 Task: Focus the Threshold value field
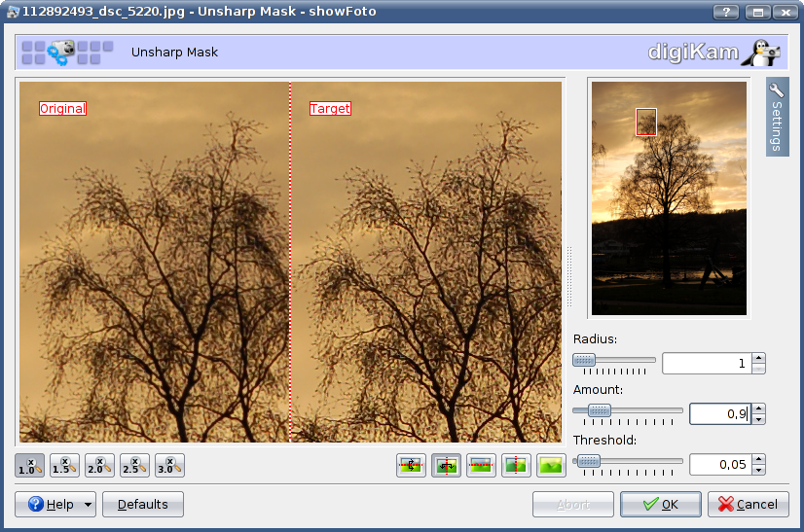720,464
